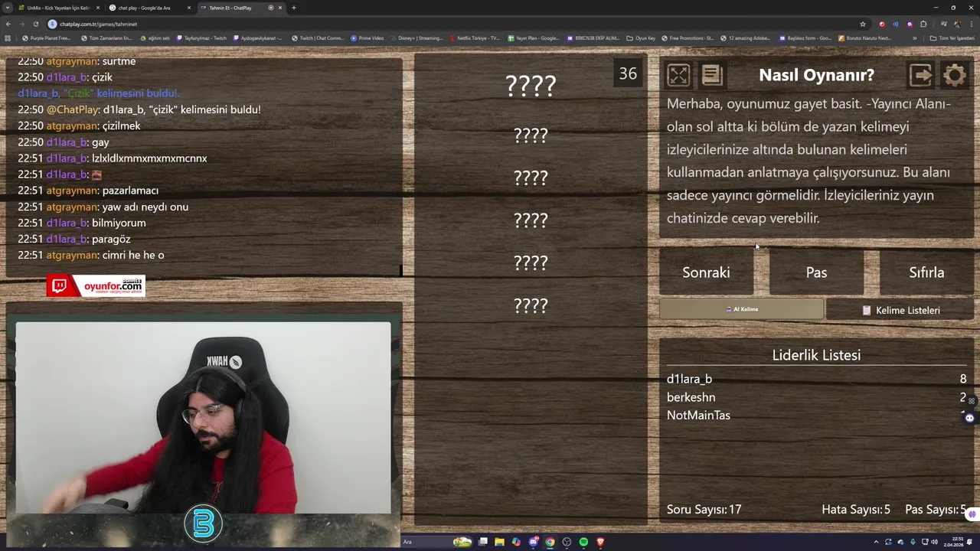980x551 pixels.
Task: Open the Twitch | Chat Comm bookmark
Action: (x=318, y=37)
